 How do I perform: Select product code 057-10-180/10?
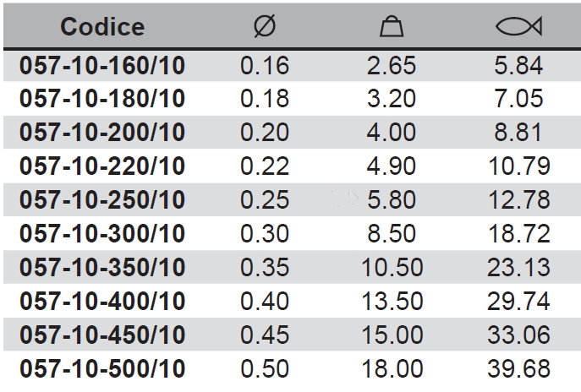[102, 99]
